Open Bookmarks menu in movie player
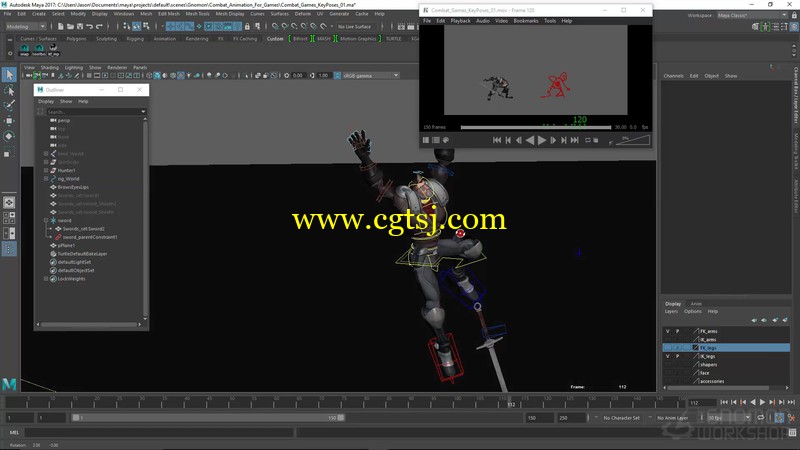This screenshot has height=450, width=800. [x=526, y=21]
